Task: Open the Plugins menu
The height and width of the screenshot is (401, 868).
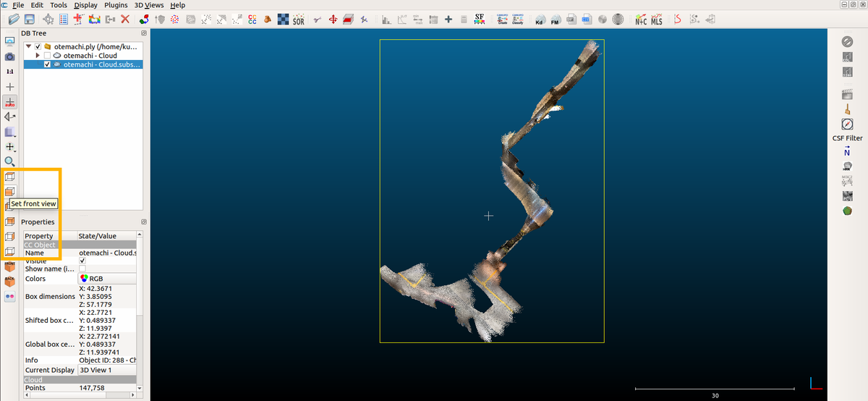Action: point(116,5)
